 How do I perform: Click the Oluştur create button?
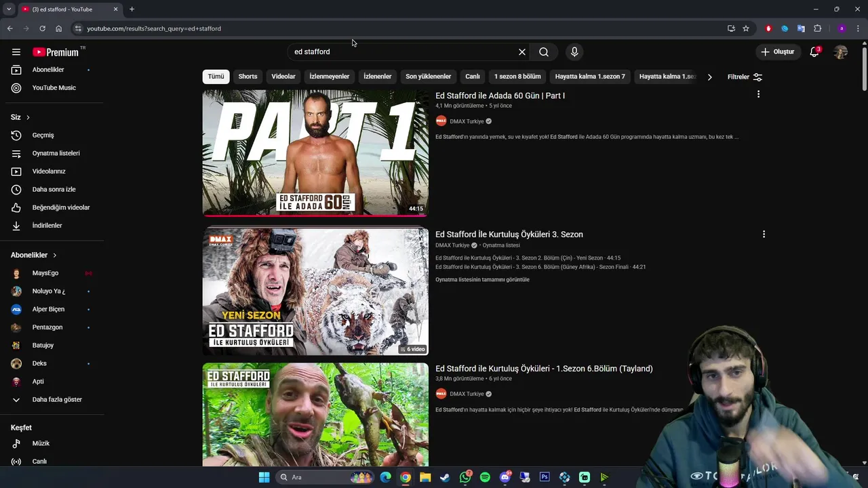777,52
